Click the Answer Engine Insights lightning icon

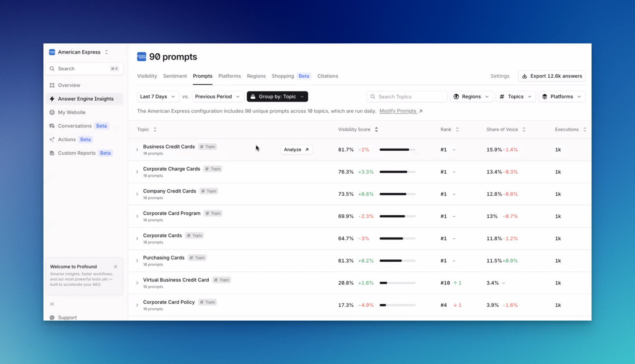pos(52,99)
